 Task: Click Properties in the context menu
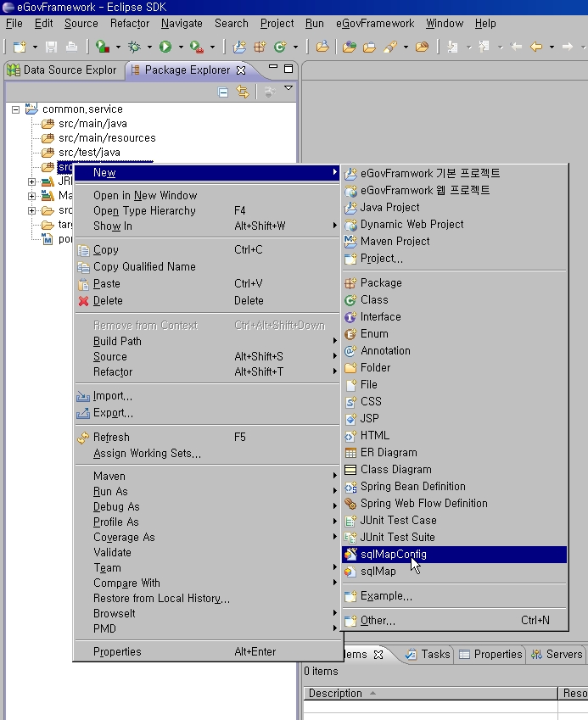(117, 652)
